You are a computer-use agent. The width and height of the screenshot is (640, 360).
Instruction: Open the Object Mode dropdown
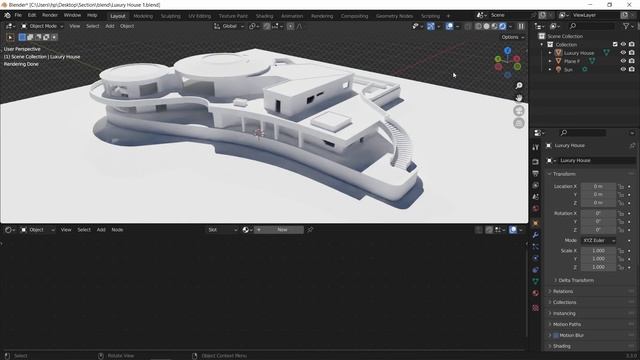[x=42, y=26]
